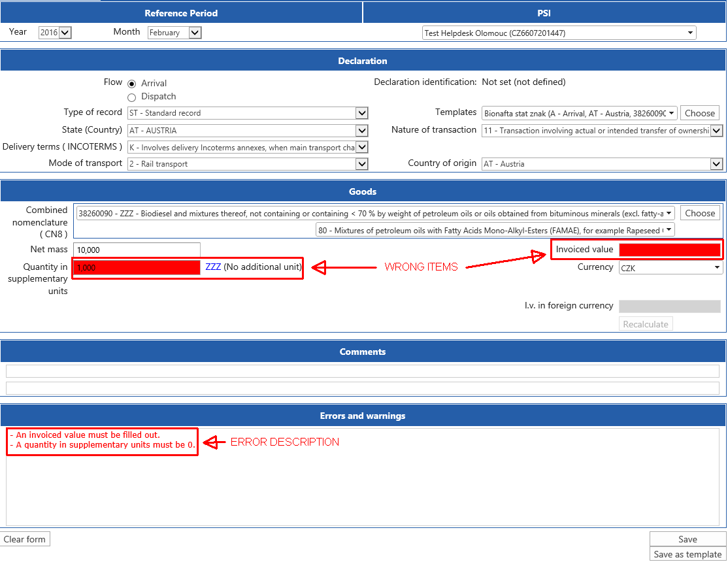Click Choose button next to Templates
The width and height of the screenshot is (728, 562).
700,113
